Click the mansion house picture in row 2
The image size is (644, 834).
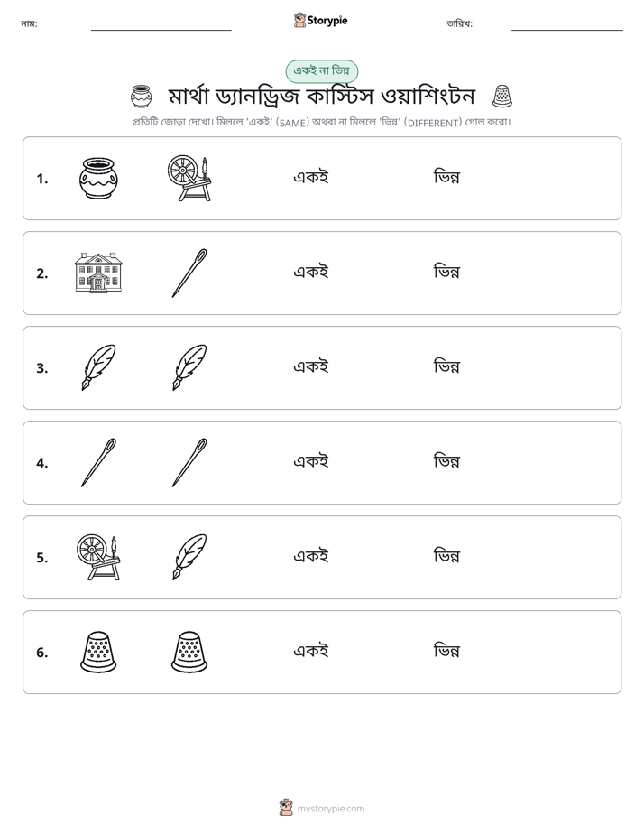[98, 273]
